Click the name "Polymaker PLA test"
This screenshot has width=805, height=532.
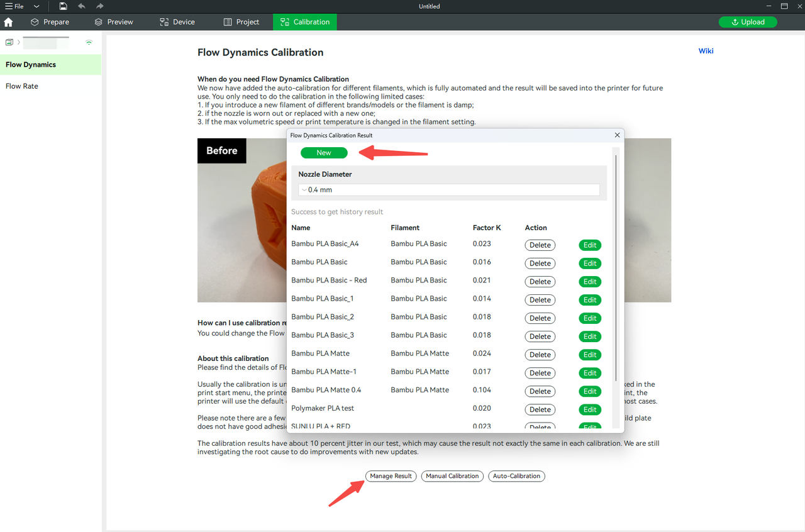coord(323,407)
